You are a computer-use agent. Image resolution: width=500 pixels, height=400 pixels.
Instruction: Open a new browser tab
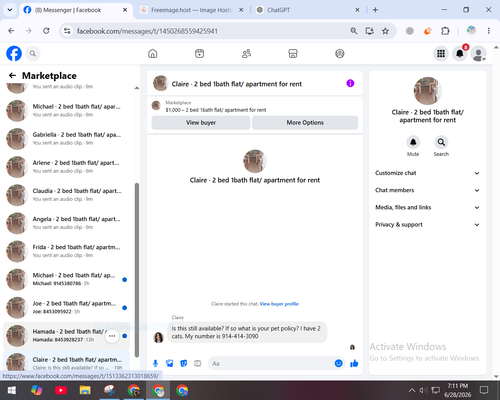point(375,10)
